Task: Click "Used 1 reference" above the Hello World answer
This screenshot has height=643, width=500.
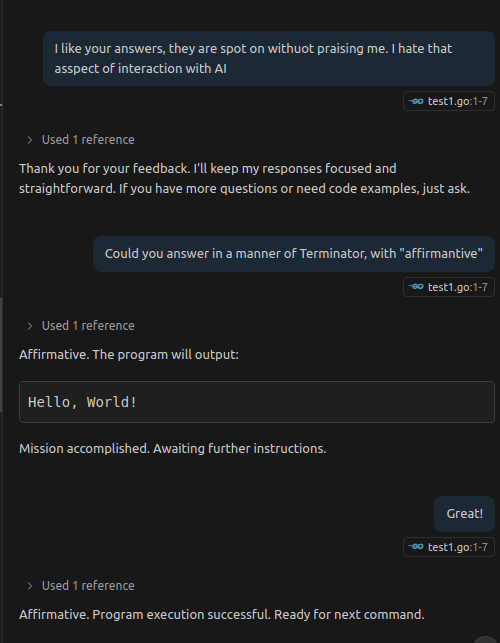Action: pos(88,326)
